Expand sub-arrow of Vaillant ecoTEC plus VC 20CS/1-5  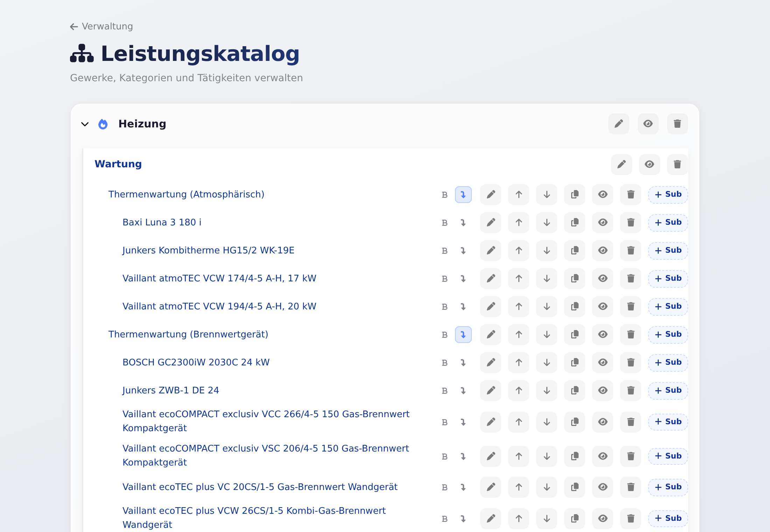(x=463, y=487)
